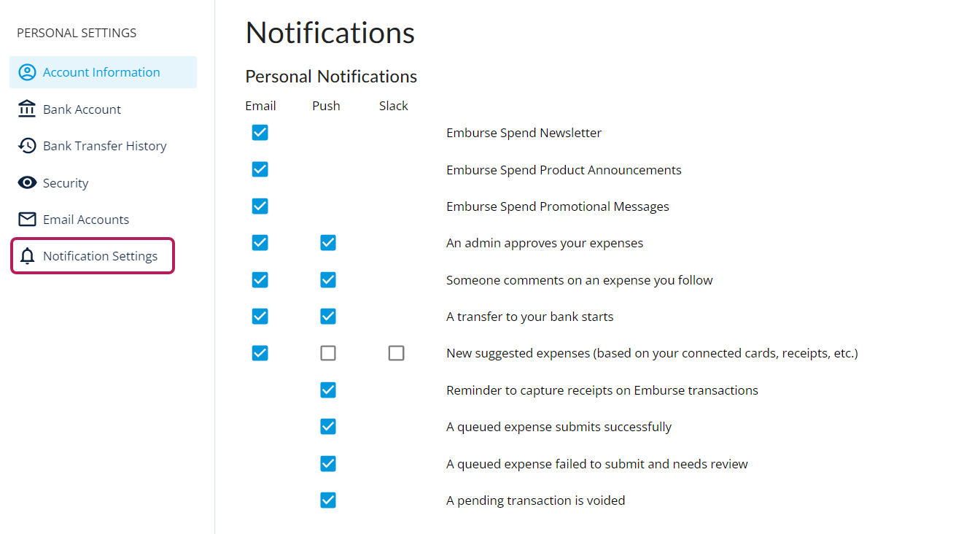Click the Email Accounts envelope icon

[27, 219]
